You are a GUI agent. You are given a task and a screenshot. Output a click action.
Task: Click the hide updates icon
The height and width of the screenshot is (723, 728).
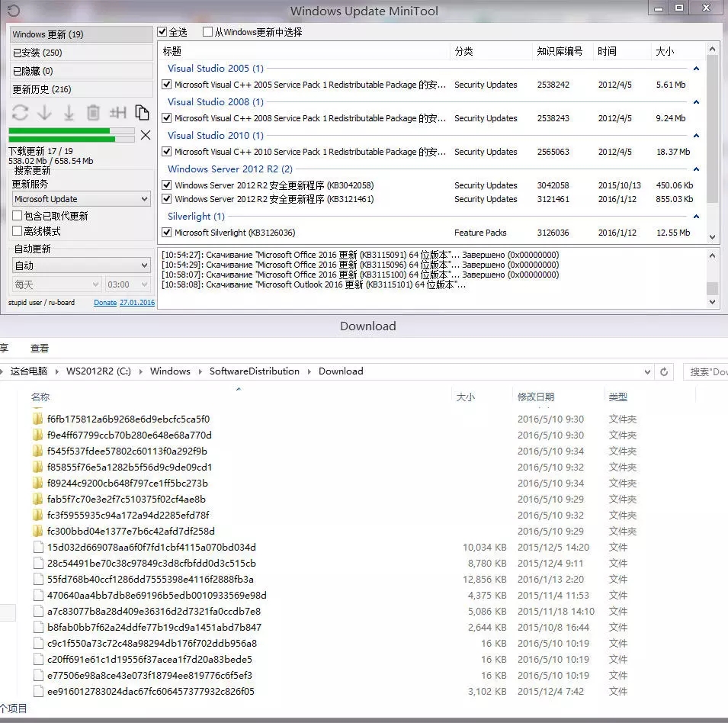tap(117, 113)
